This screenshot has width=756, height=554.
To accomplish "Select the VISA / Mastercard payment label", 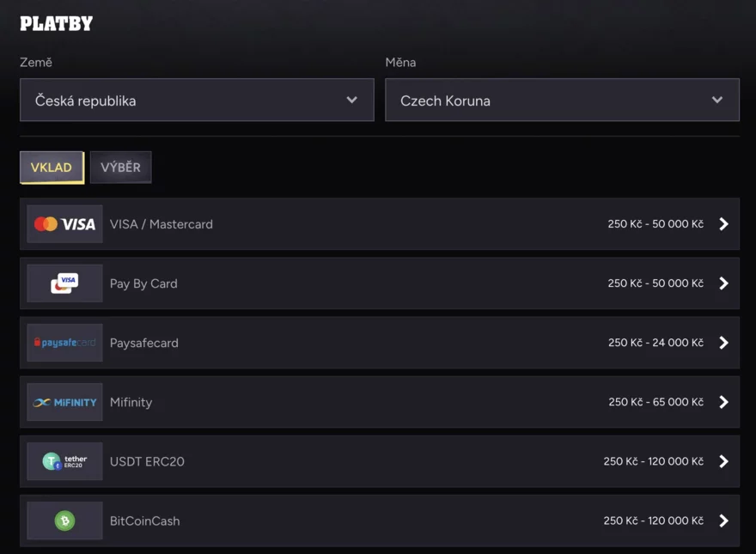I will coord(161,224).
